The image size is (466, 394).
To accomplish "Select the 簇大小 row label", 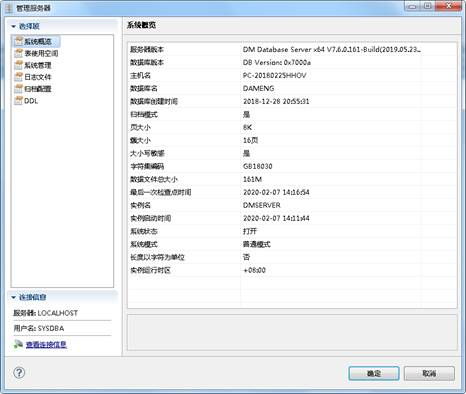I will coord(140,141).
